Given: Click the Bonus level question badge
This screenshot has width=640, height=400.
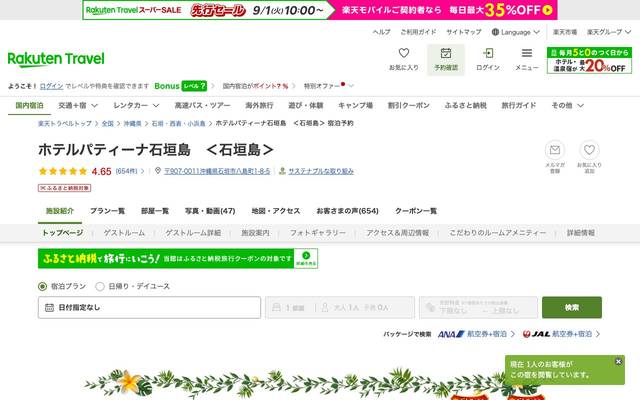Looking at the screenshot, I should [x=194, y=86].
